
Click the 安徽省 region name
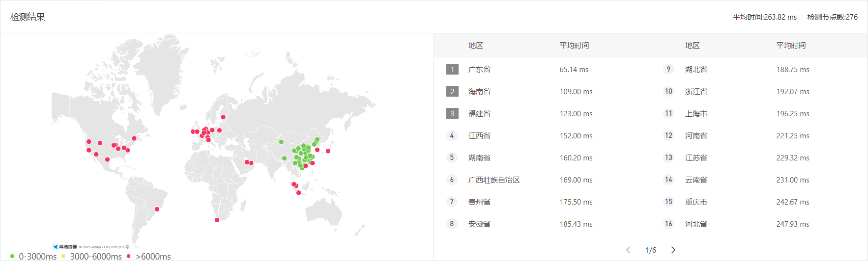[479, 224]
